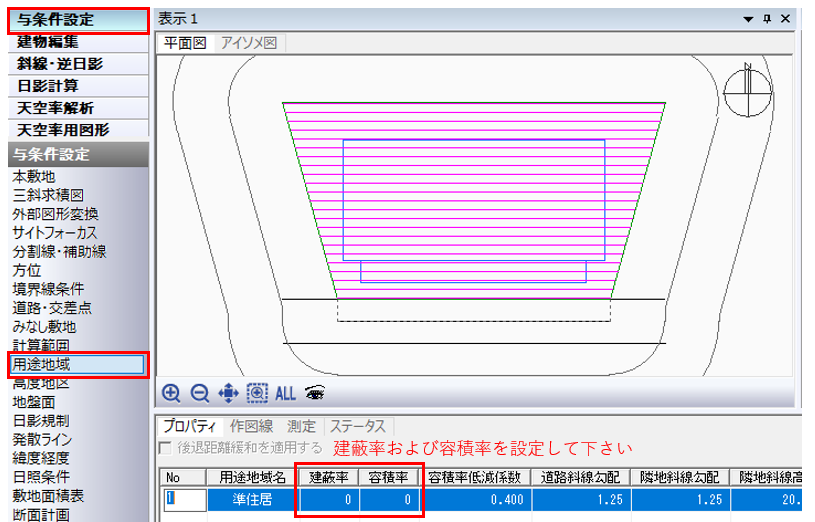Open 発散ライン item

[x=42, y=439]
